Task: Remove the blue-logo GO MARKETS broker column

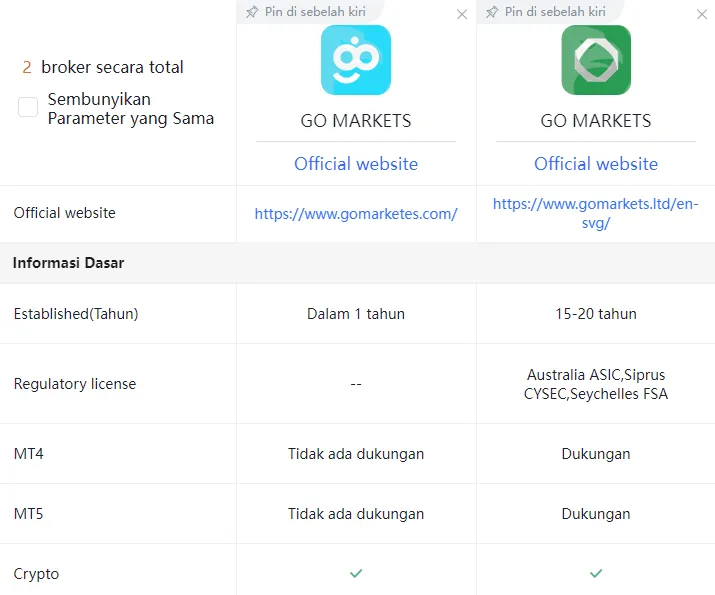Action: click(462, 15)
